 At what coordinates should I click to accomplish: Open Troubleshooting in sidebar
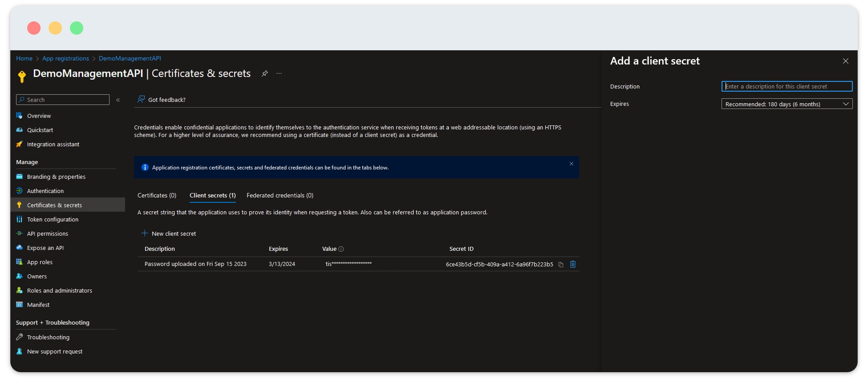click(48, 337)
